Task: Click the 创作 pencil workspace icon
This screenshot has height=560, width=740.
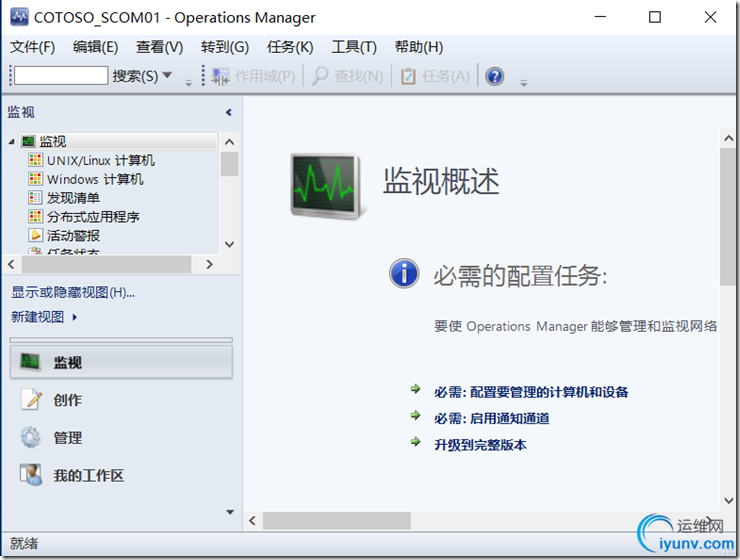Action: coord(31,399)
